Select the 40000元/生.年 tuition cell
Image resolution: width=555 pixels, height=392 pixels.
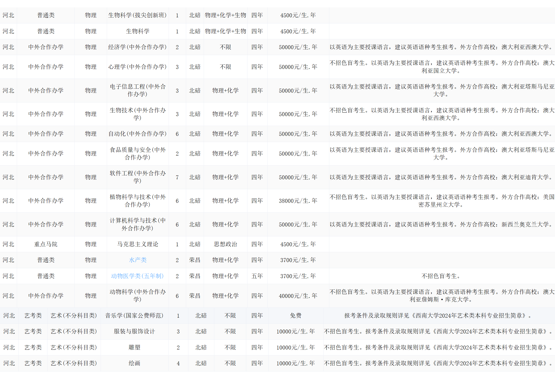tap(298, 296)
